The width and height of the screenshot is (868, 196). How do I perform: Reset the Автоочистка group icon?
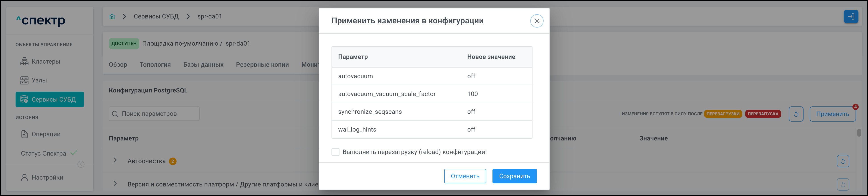[843, 161]
